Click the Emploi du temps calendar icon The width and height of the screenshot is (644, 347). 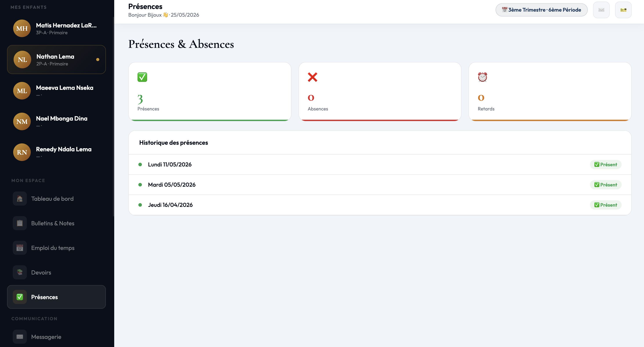[x=20, y=248]
